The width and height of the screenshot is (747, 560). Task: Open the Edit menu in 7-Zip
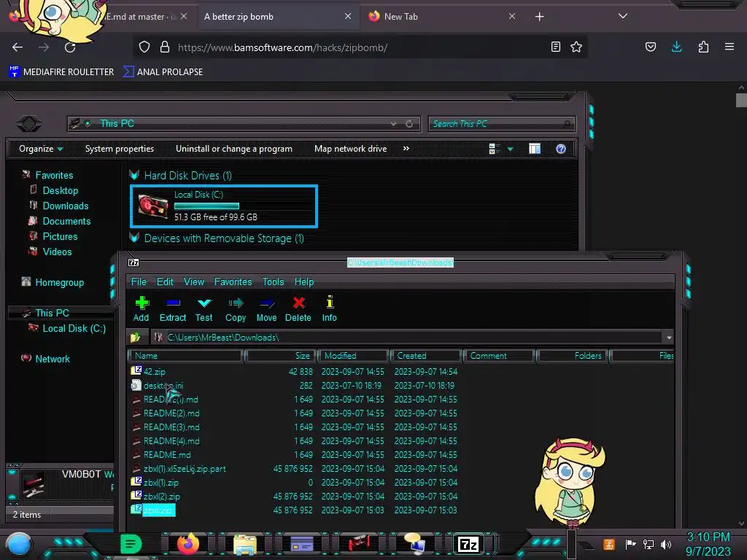tap(165, 282)
